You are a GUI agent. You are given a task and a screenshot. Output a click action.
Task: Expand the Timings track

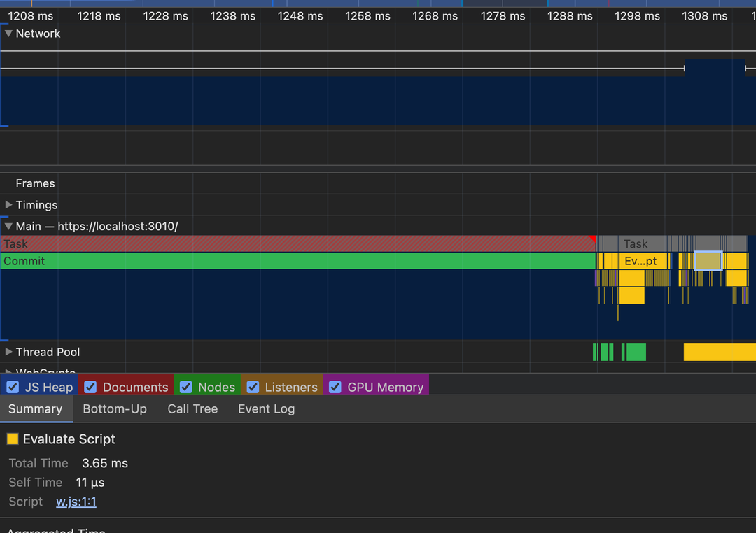(x=8, y=205)
